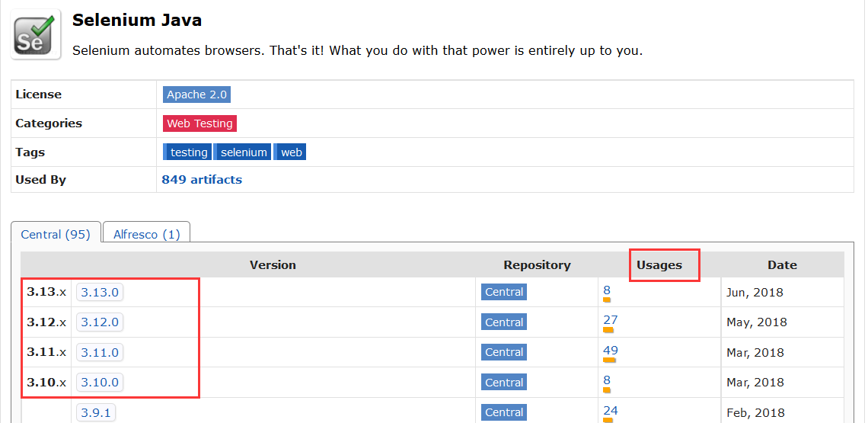Screen dimensions: 868x423
Task: Click the Version column header
Action: point(273,265)
